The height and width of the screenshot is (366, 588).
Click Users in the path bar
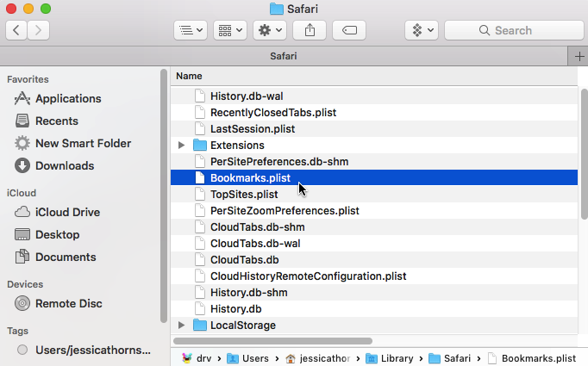(248, 358)
